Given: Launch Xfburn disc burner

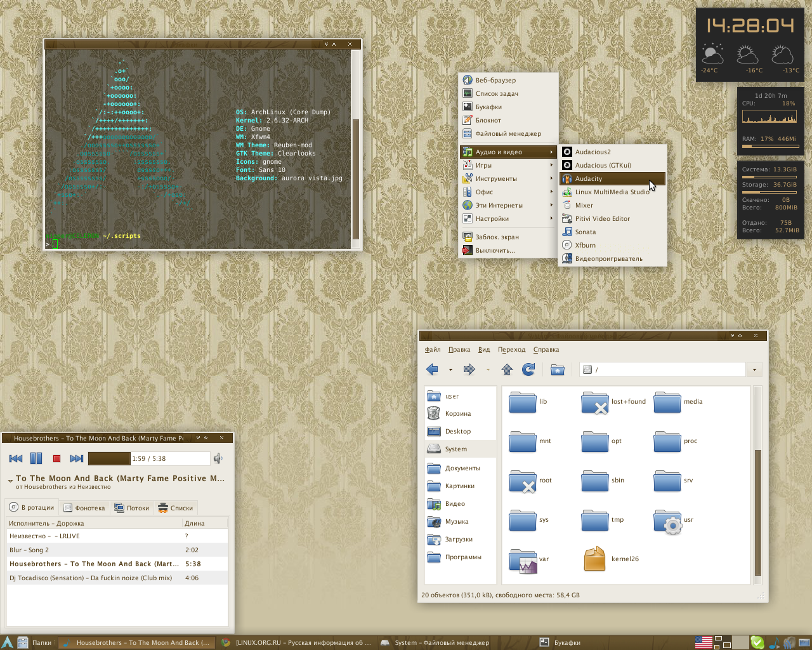Looking at the screenshot, I should coord(612,245).
